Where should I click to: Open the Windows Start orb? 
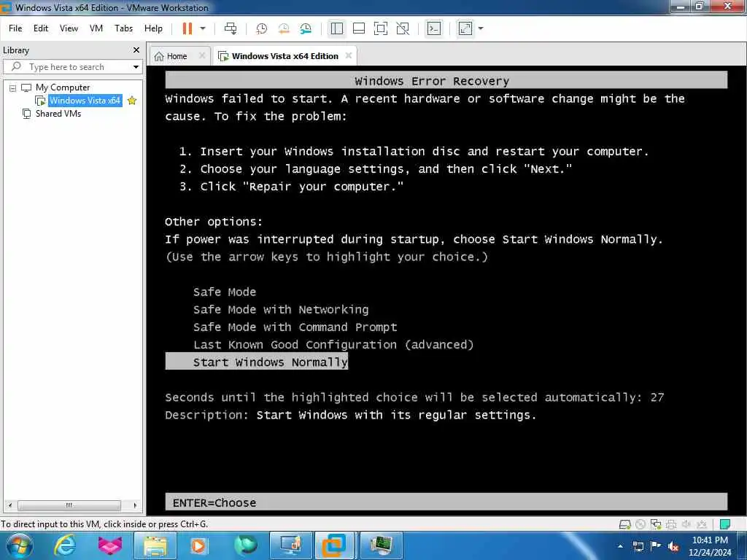tap(20, 545)
